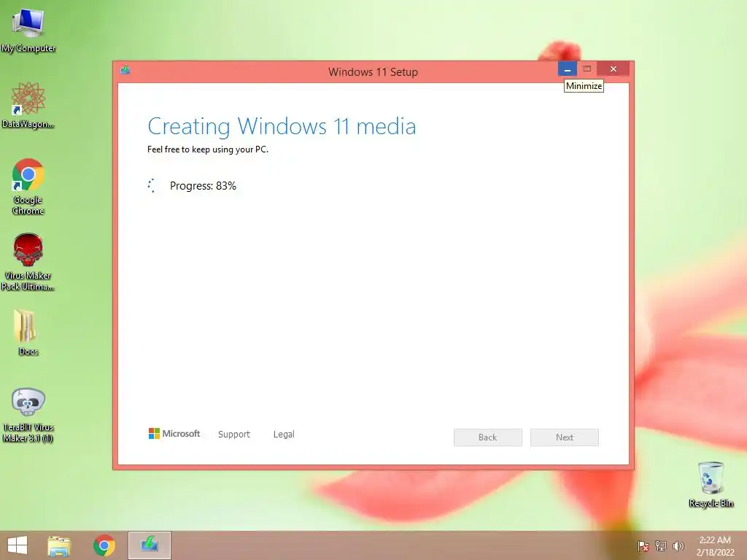Click the Next button

click(565, 437)
